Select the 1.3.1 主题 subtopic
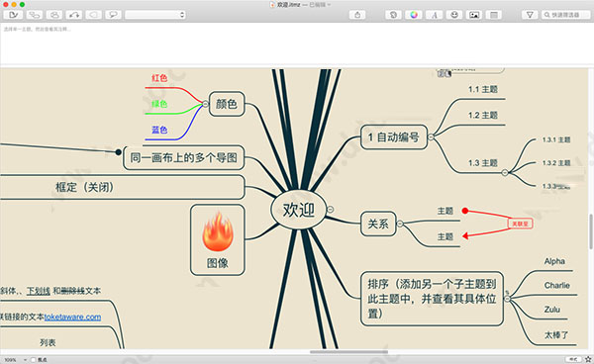Image resolution: width=594 pixels, height=364 pixels. [x=556, y=140]
